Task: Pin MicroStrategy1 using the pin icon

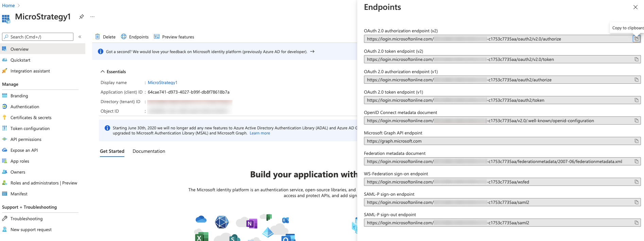Action: click(x=82, y=17)
